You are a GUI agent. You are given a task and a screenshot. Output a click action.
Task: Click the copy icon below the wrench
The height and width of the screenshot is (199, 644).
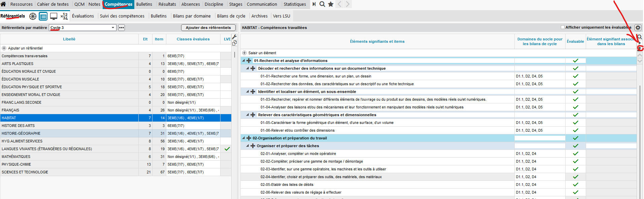tap(235, 43)
